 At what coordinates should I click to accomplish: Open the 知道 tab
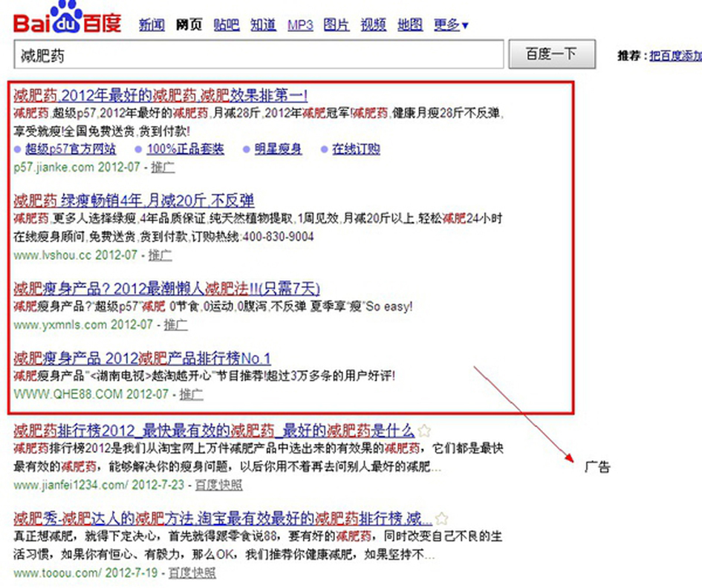[263, 24]
